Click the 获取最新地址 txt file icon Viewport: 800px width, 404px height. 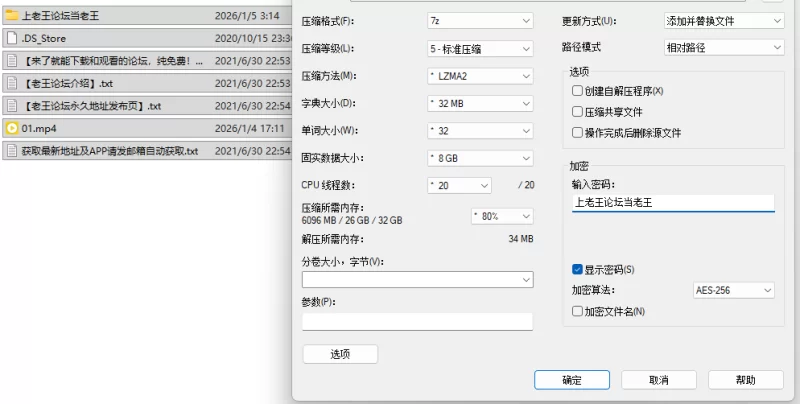tap(12, 151)
